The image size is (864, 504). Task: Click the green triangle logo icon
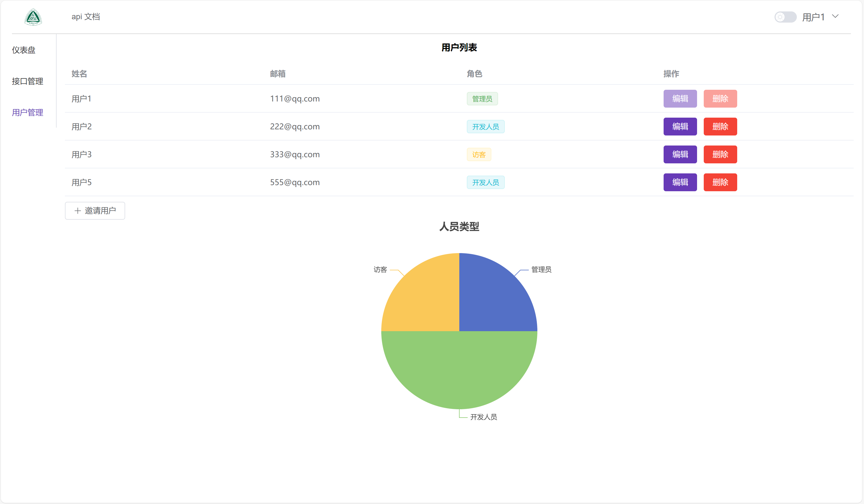tap(33, 17)
